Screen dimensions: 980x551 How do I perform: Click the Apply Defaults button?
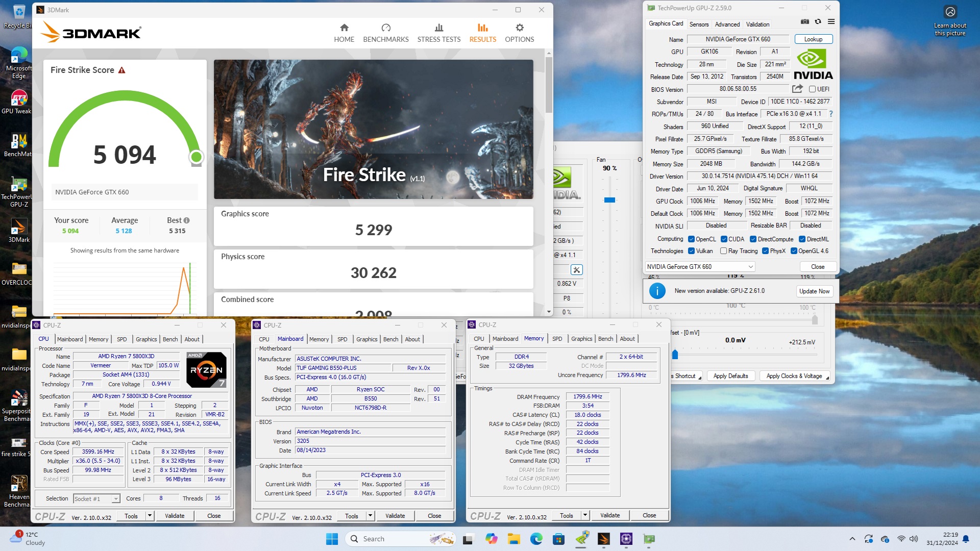[x=730, y=376]
